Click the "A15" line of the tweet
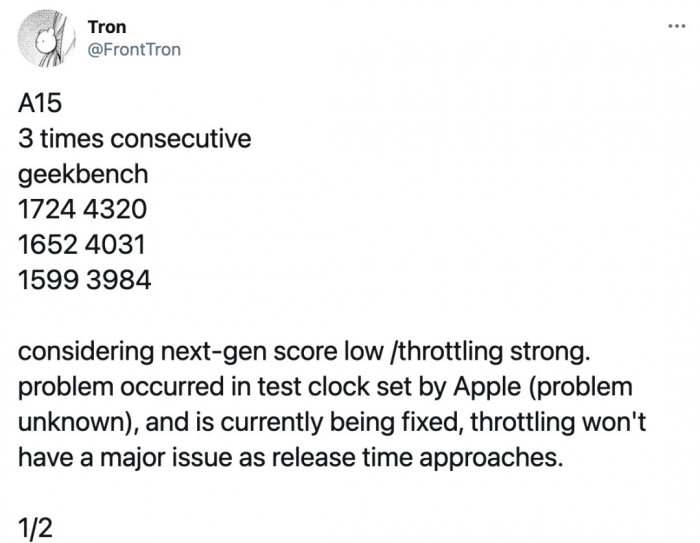The height and width of the screenshot is (543, 700). tap(40, 104)
